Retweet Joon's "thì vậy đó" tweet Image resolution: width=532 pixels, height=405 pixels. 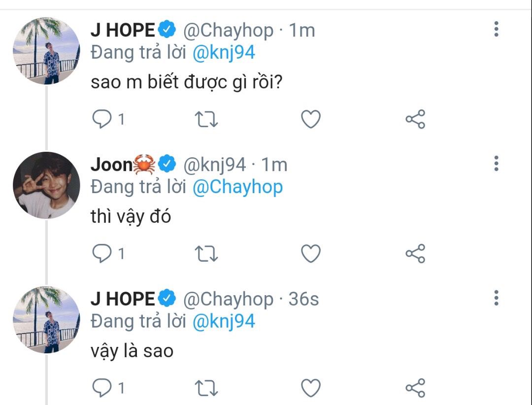pyautogui.click(x=206, y=254)
